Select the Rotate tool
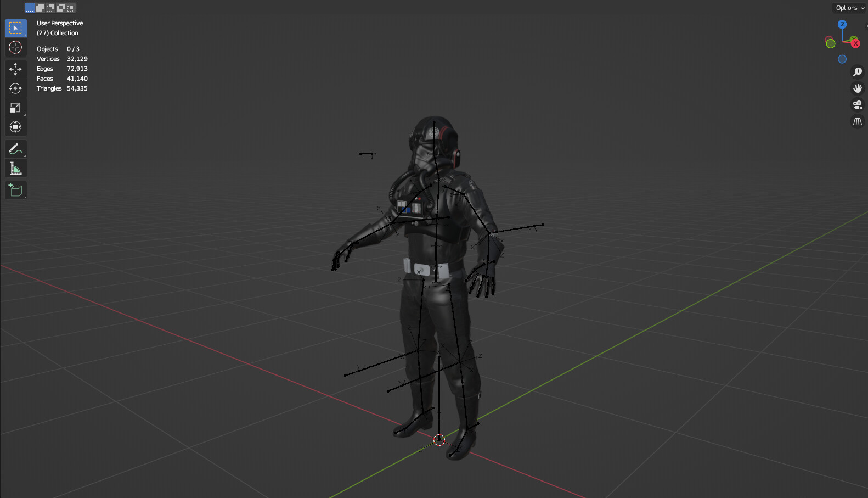The image size is (868, 498). pyautogui.click(x=15, y=88)
